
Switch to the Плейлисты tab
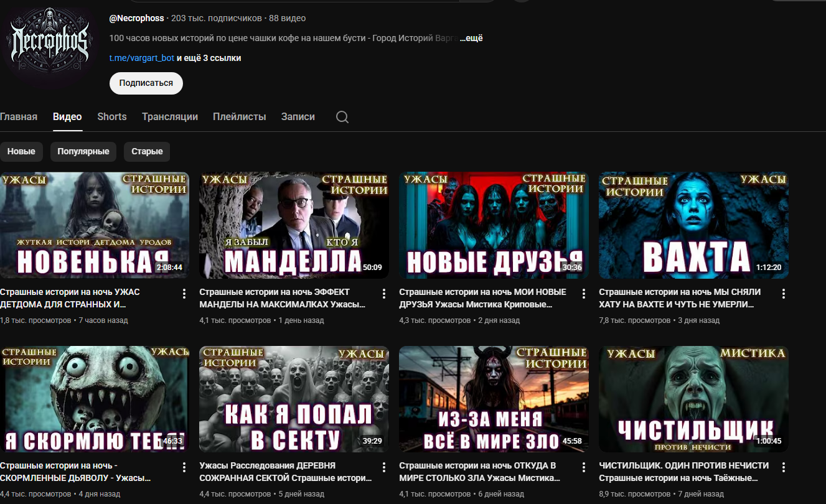[239, 117]
